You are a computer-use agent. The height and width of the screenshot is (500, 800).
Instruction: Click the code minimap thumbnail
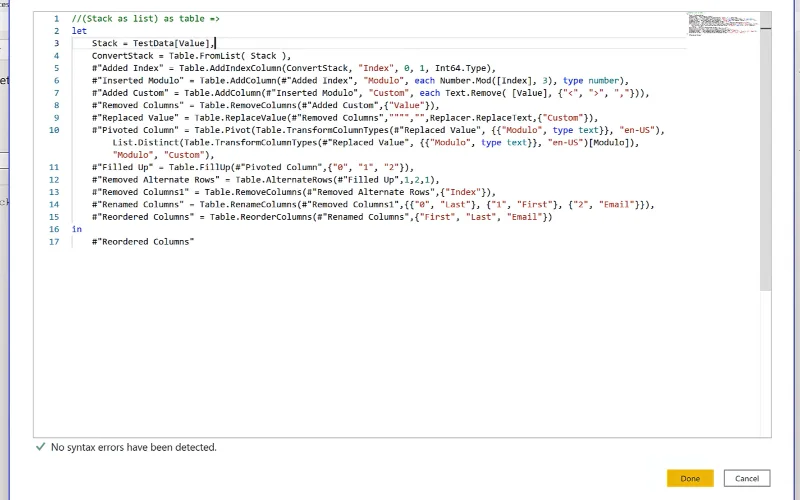point(722,24)
